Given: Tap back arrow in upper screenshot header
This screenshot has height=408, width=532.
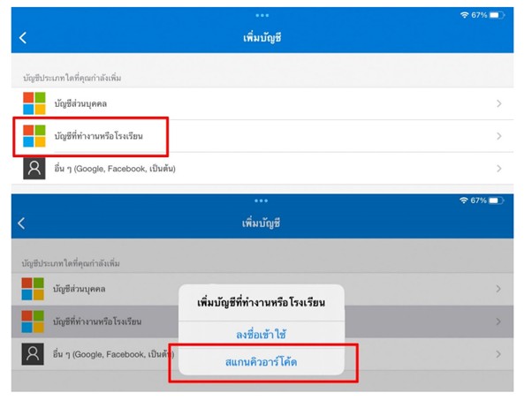Looking at the screenshot, I should point(23,38).
